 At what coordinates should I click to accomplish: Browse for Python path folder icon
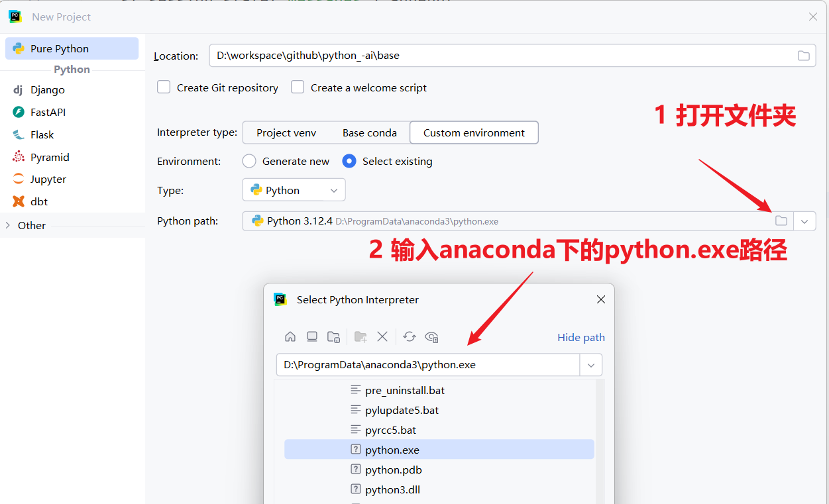tap(781, 221)
